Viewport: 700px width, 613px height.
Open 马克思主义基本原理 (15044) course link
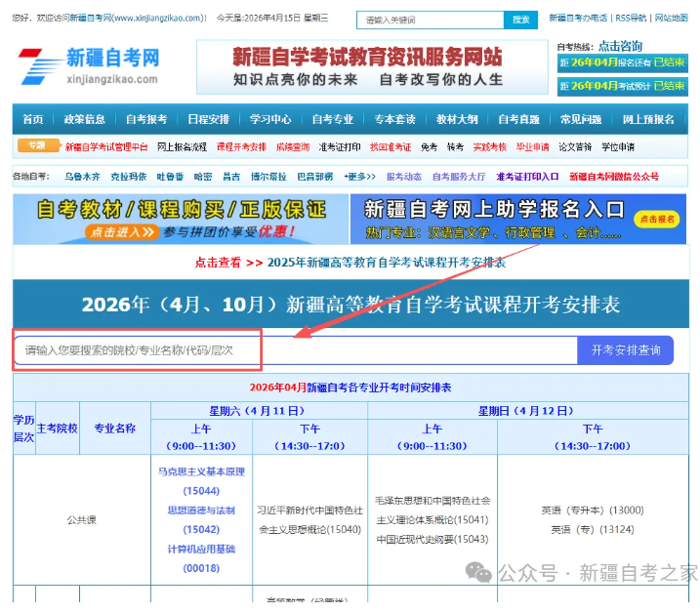coord(201,481)
